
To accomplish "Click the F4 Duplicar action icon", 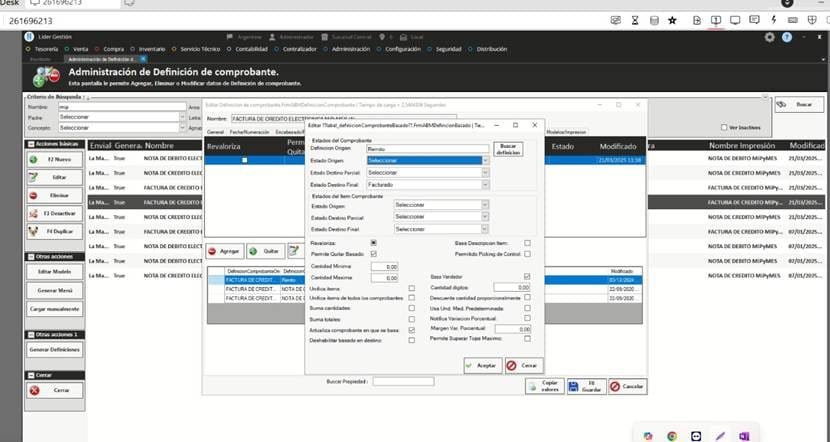I will 34,231.
